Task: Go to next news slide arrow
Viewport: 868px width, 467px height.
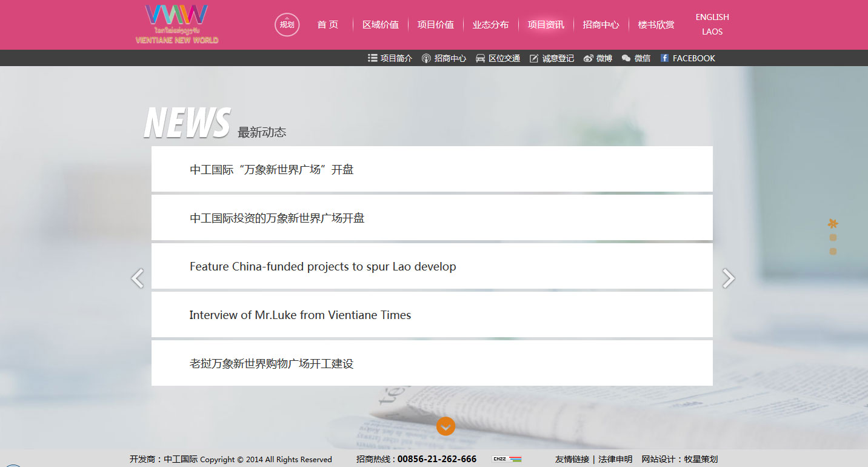Action: point(728,278)
